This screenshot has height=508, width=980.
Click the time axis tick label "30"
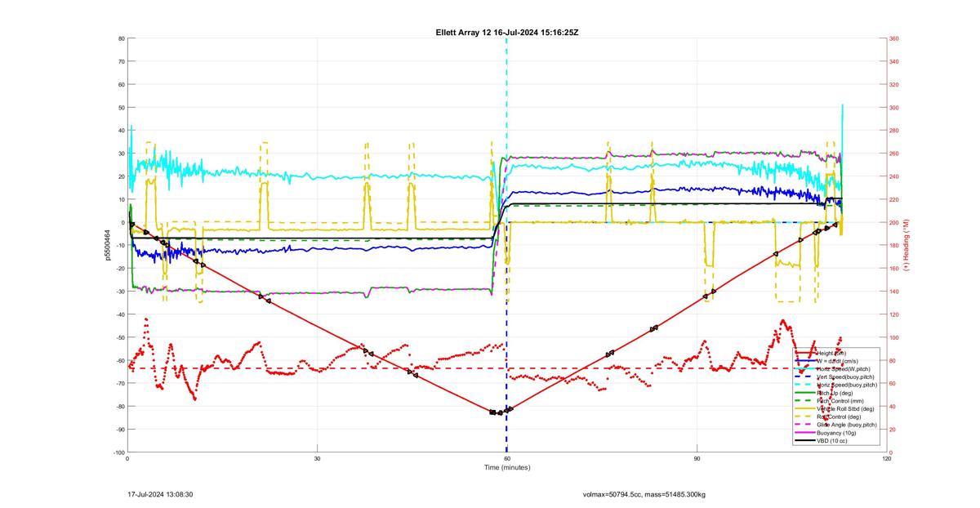[317, 459]
